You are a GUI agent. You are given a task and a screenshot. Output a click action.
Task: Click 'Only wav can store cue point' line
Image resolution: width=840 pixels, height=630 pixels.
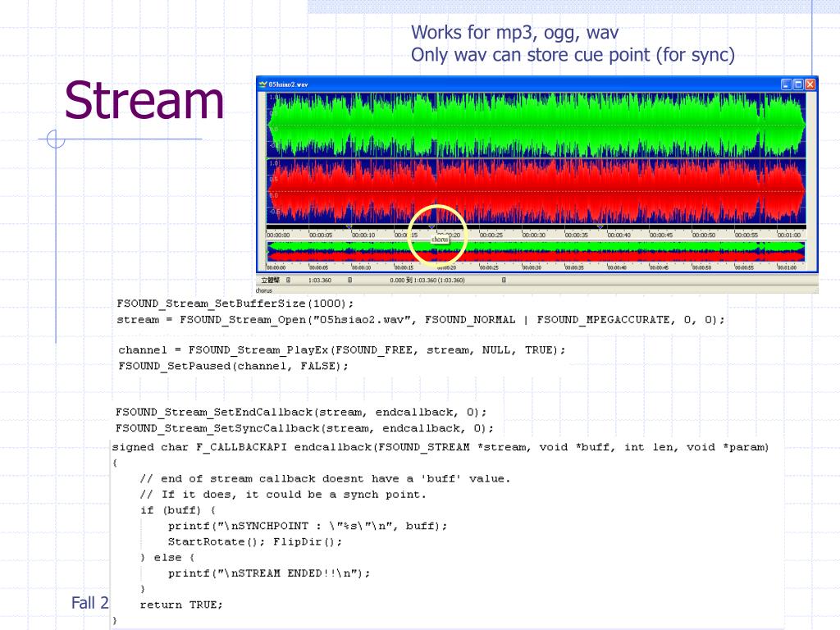pos(573,55)
